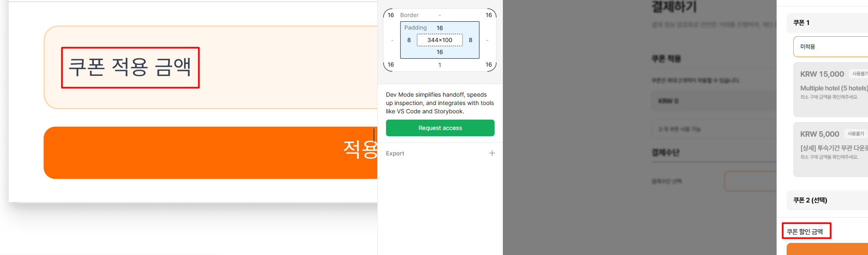This screenshot has height=255, width=868.
Task: Click the 쿠폰 2 (선택) section header
Action: coord(827,200)
